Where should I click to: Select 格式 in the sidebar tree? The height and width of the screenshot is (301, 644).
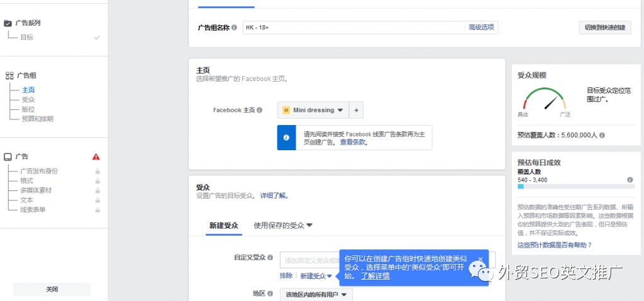[26, 181]
